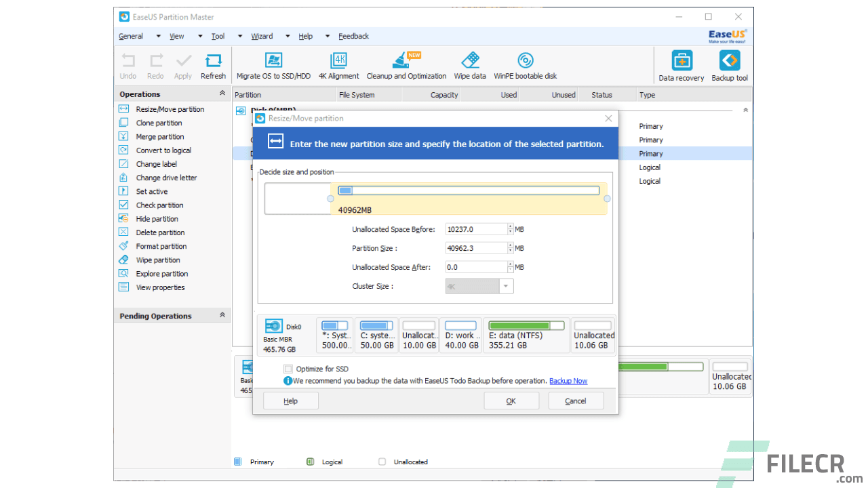Enable the Optimize for SSD checkbox

pos(288,369)
